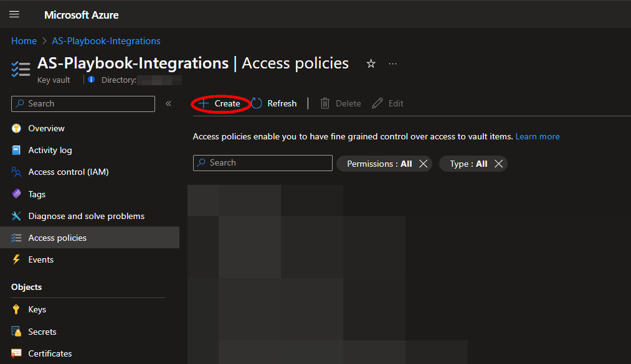631x364 pixels.
Task: Click the Access policies checklist icon
Action: tap(16, 238)
